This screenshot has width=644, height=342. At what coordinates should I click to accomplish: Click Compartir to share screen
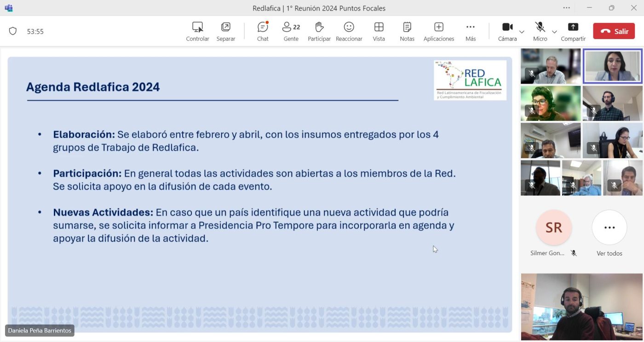pyautogui.click(x=573, y=31)
